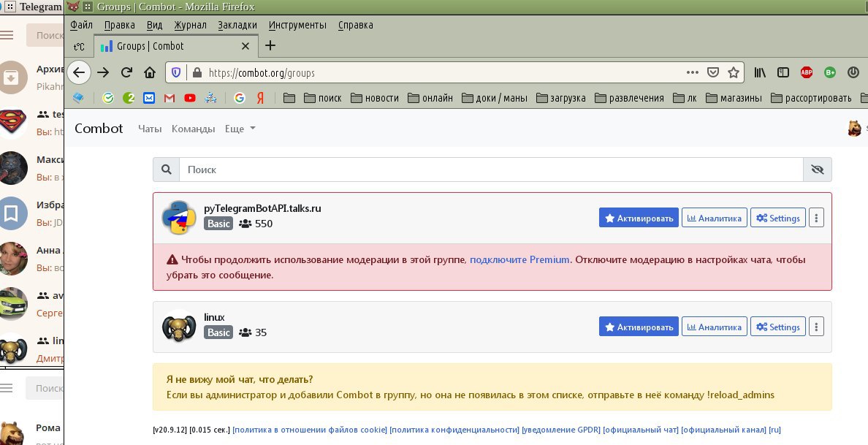Viewport: 868px width, 445px height.
Task: Open the развлечения bookmarks folder
Action: click(629, 98)
